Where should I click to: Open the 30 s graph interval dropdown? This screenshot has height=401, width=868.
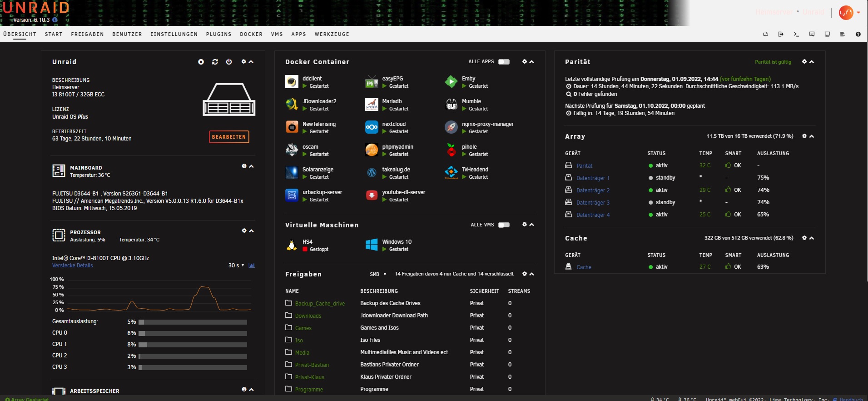click(x=236, y=266)
